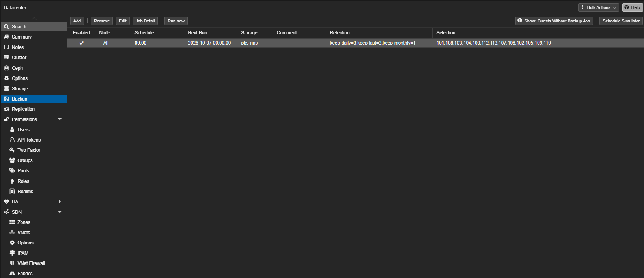Click the HA heartbeat icon

coord(6,202)
